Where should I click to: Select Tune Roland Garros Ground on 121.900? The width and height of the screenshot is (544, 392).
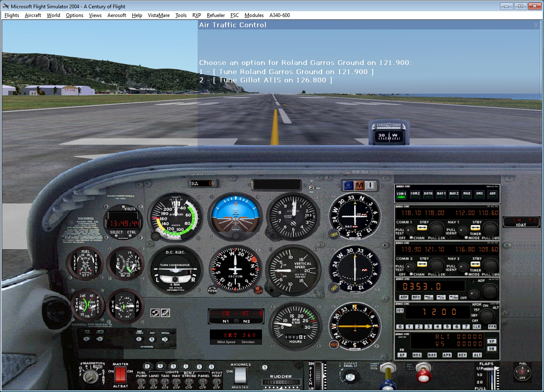pos(286,72)
